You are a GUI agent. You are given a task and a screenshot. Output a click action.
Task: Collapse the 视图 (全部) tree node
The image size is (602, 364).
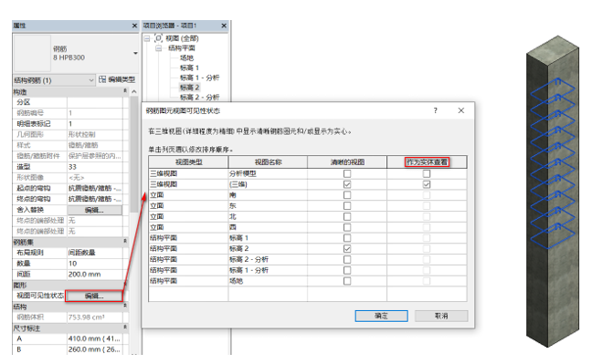click(x=147, y=38)
